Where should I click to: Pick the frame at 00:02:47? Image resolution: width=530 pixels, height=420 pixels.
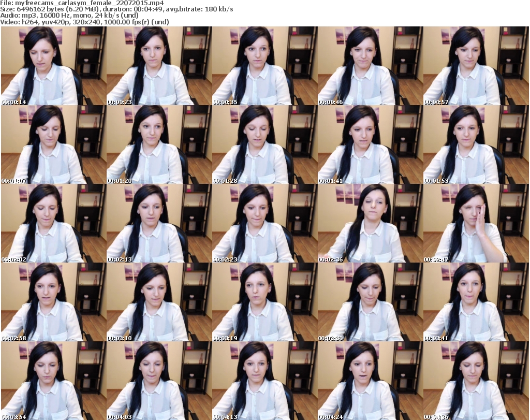476,223
